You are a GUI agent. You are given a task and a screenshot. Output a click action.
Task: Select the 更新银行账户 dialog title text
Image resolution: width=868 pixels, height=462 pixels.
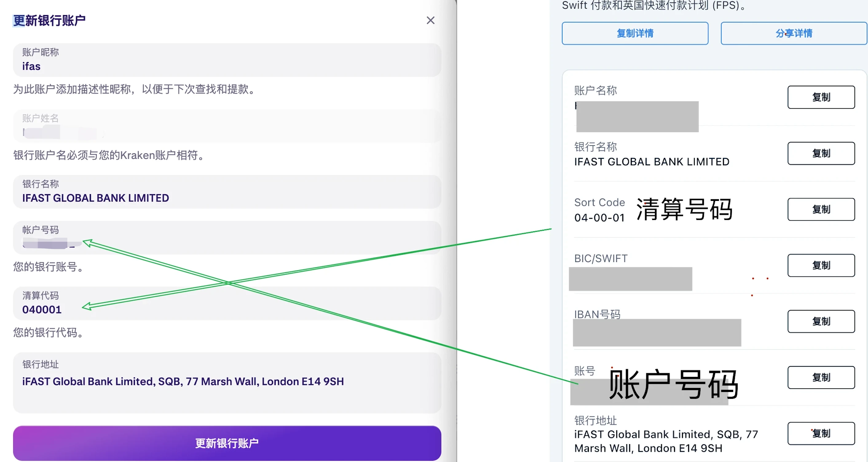(x=49, y=21)
